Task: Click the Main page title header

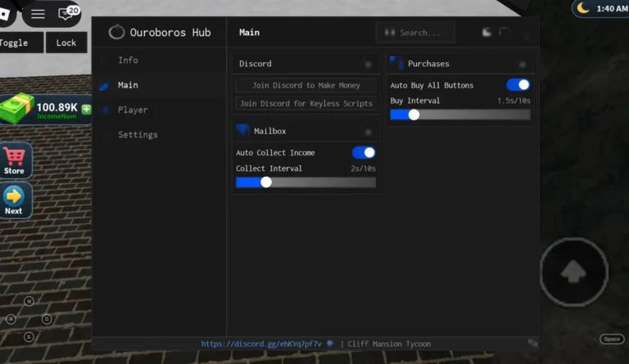Action: 249,33
